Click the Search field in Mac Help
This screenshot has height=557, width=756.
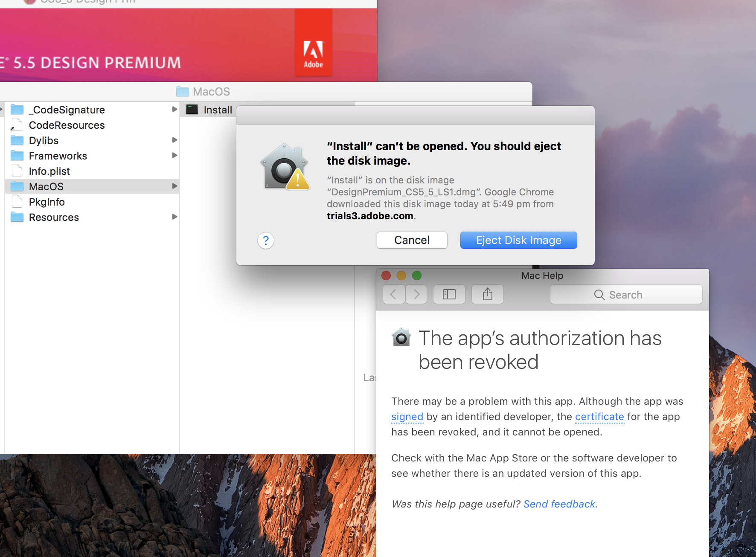click(x=626, y=295)
